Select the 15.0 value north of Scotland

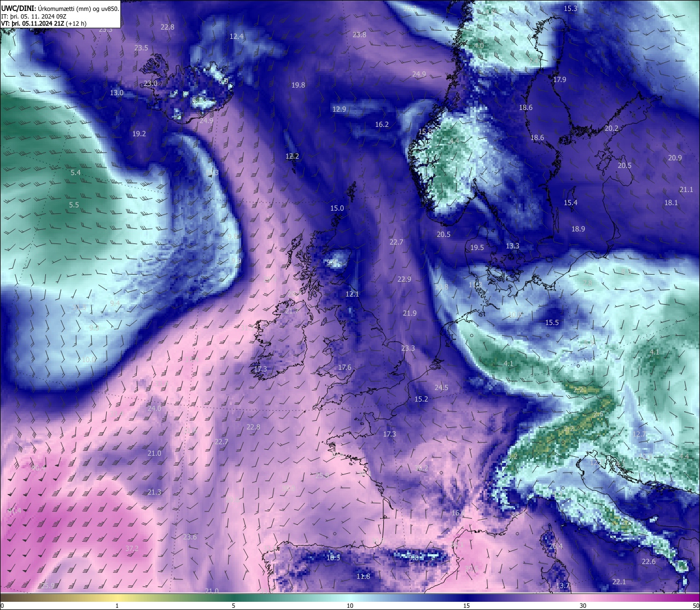coord(337,208)
